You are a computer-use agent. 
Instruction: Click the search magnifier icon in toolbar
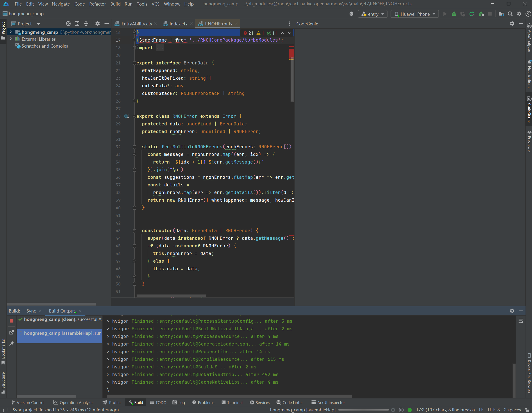tap(510, 14)
